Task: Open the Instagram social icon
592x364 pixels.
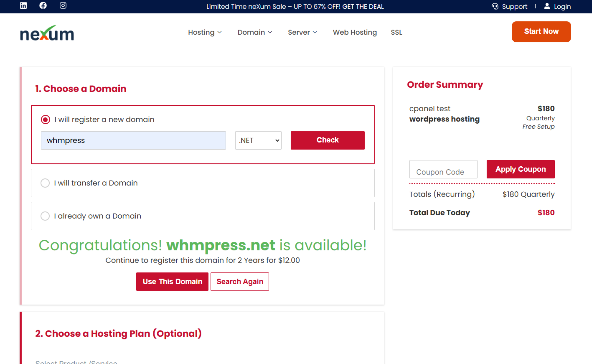Action: point(63,6)
